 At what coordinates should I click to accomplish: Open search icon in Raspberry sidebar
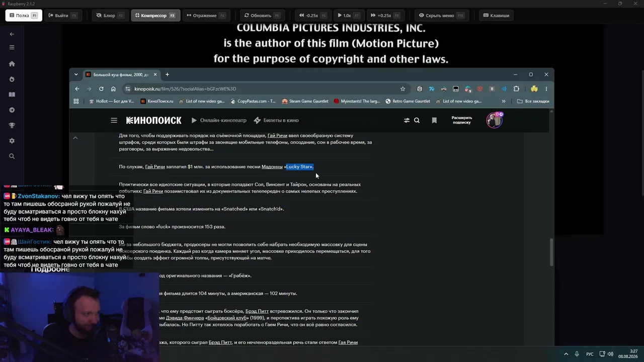pos(12,156)
